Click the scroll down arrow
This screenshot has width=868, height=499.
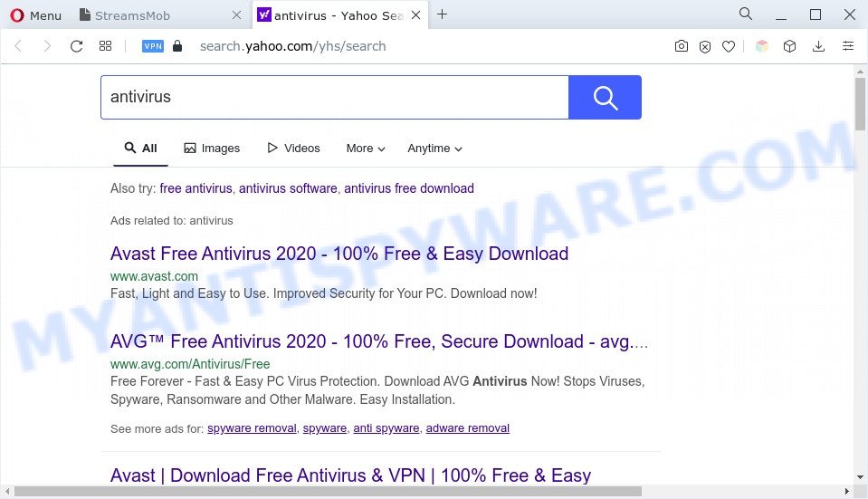click(x=860, y=477)
